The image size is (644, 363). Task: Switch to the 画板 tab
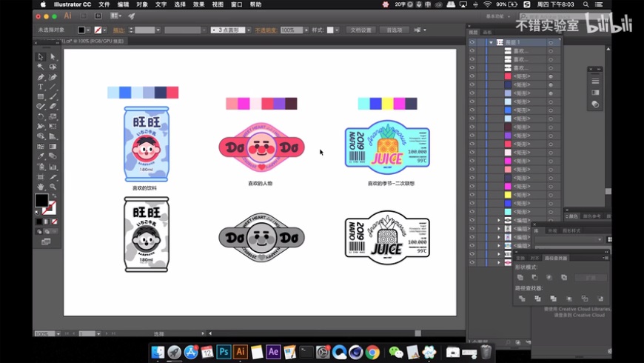click(x=487, y=33)
